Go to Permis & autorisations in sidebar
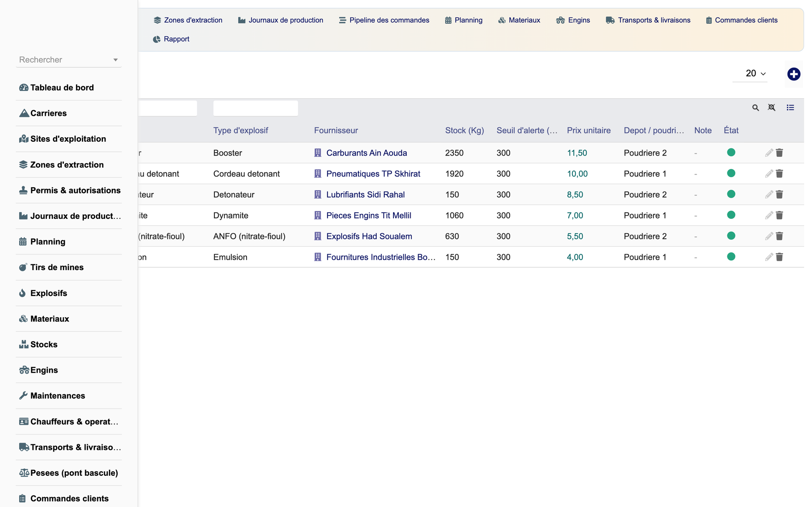The image size is (812, 507). [x=68, y=190]
